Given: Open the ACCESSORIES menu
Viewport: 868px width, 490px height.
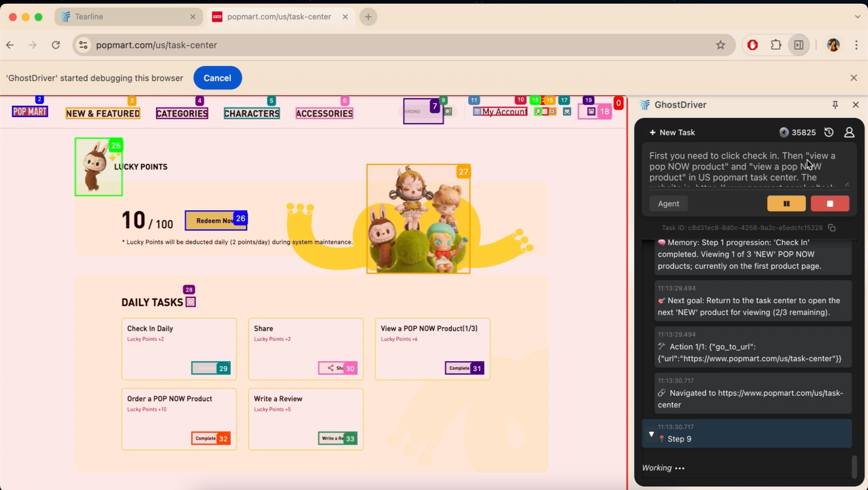Looking at the screenshot, I should [x=324, y=113].
